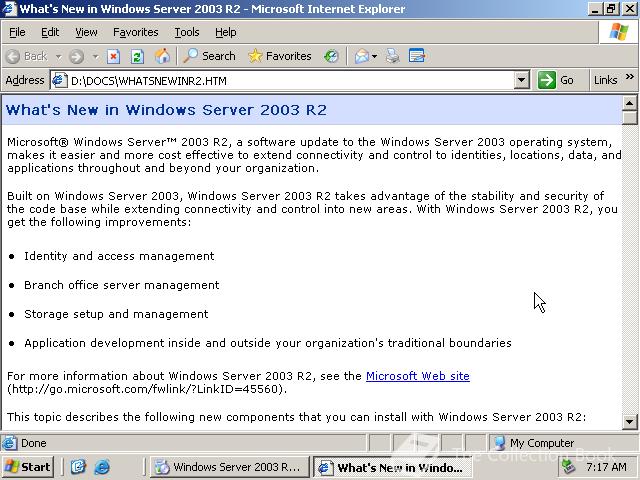Close the Internet Explorer window
Screen dimensions: 640x480
coord(629,9)
